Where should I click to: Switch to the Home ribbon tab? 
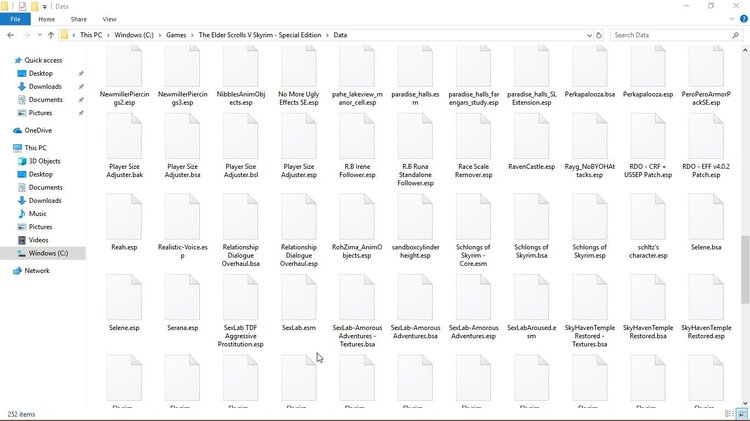46,19
